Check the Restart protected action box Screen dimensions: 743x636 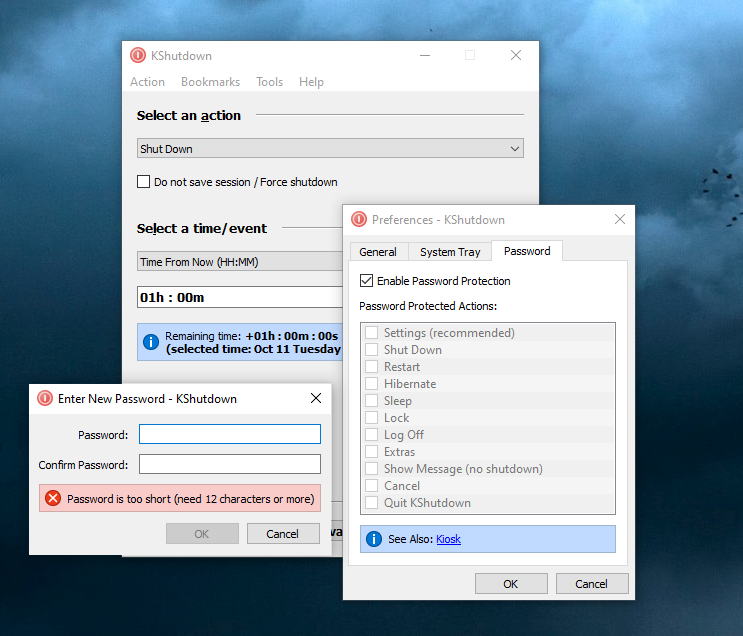click(372, 367)
